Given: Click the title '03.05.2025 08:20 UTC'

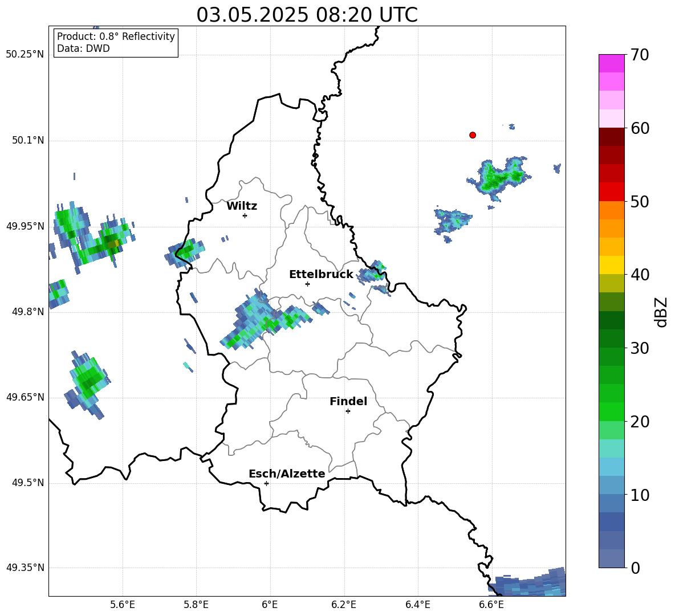Looking at the screenshot, I should click(307, 15).
